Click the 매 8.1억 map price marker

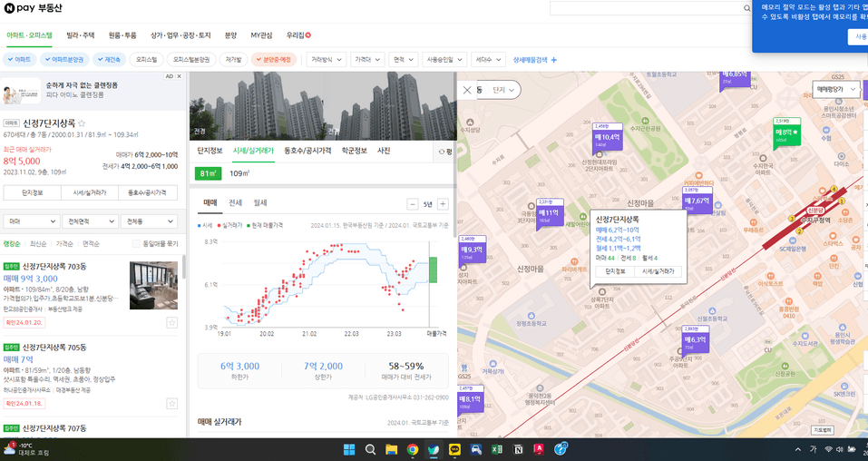click(470, 398)
